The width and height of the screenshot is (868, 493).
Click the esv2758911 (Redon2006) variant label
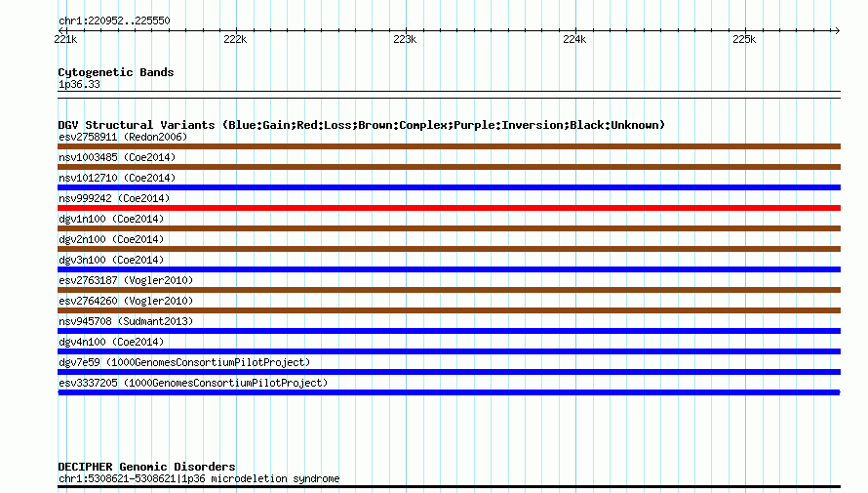123,137
